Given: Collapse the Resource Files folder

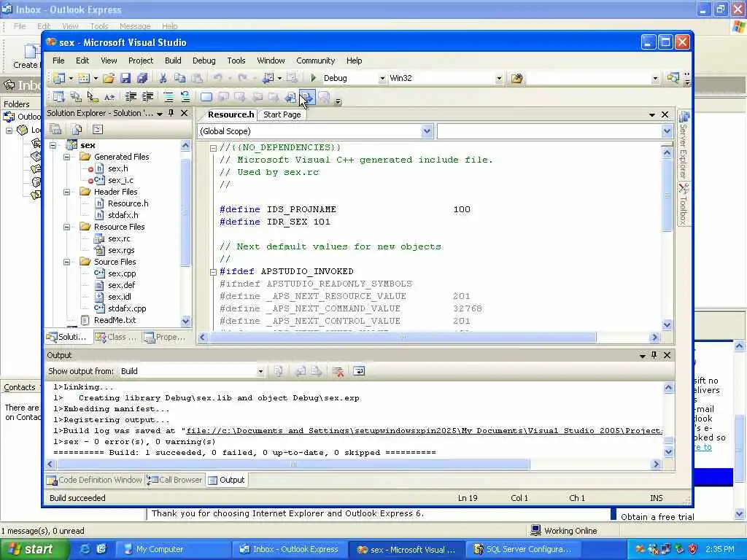Looking at the screenshot, I should (67, 227).
